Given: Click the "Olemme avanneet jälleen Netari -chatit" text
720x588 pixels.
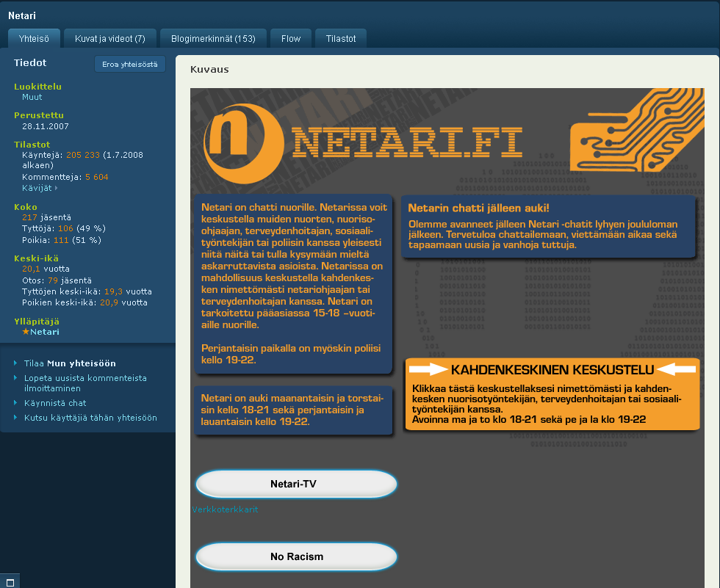Looking at the screenshot, I should 543,234.
